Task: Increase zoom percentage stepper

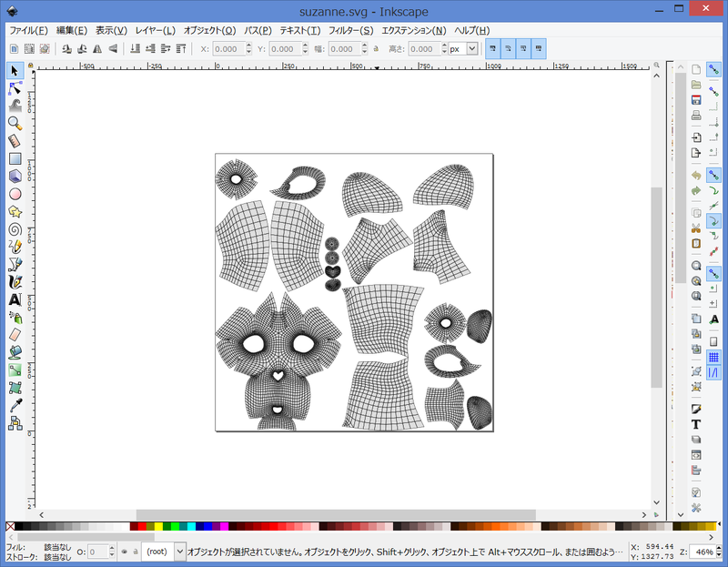Action: pos(720,549)
